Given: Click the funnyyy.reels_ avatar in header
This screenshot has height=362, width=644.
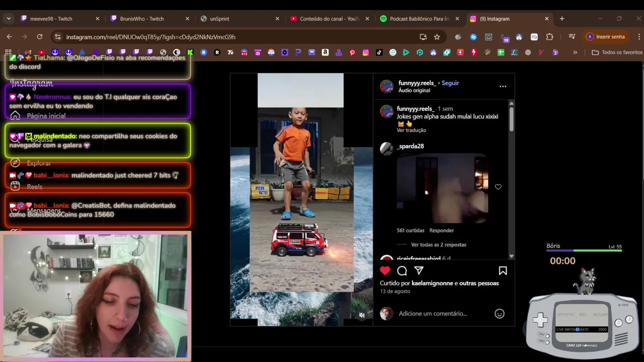Looking at the screenshot, I should tap(387, 86).
